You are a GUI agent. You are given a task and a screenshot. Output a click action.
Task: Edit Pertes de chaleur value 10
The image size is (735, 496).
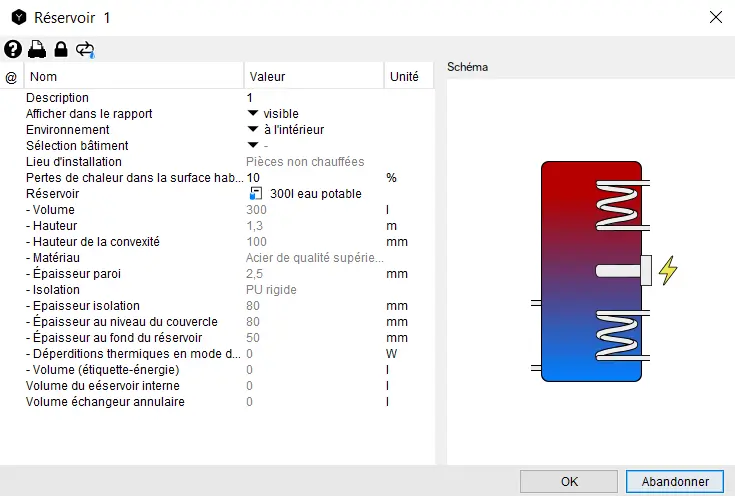[x=313, y=178]
